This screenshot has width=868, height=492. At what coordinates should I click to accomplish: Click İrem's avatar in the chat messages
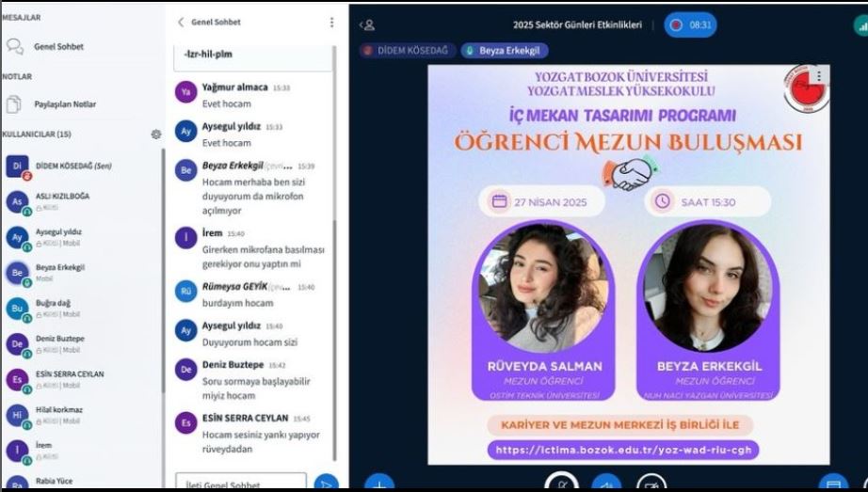tap(186, 238)
